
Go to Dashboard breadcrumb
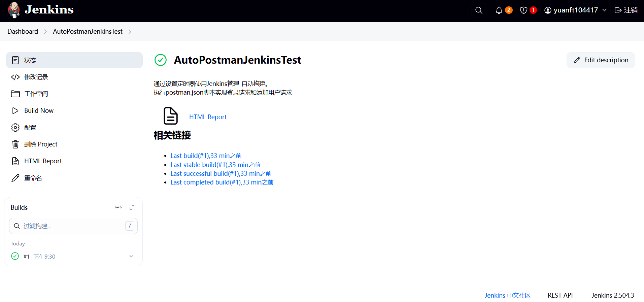pos(23,31)
